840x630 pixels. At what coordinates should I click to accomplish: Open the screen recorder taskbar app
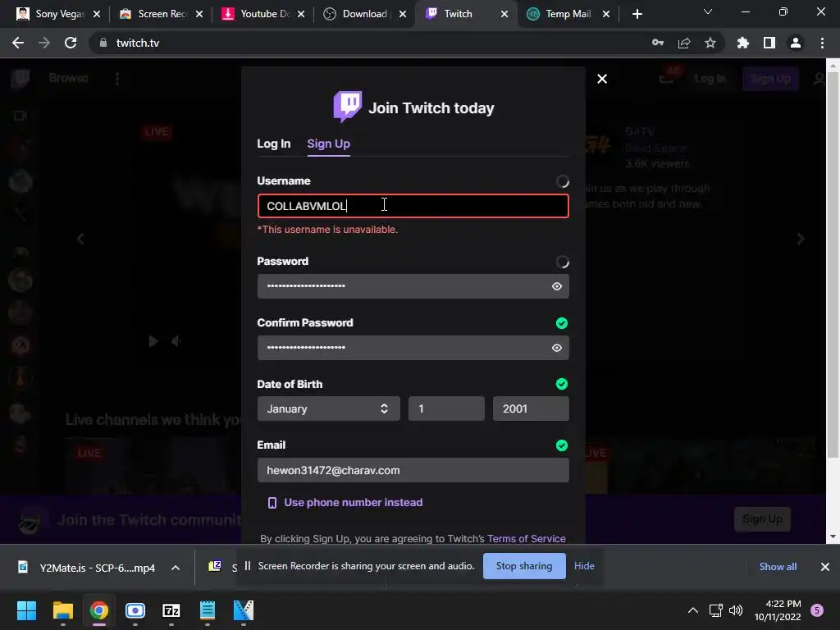[x=135, y=610]
